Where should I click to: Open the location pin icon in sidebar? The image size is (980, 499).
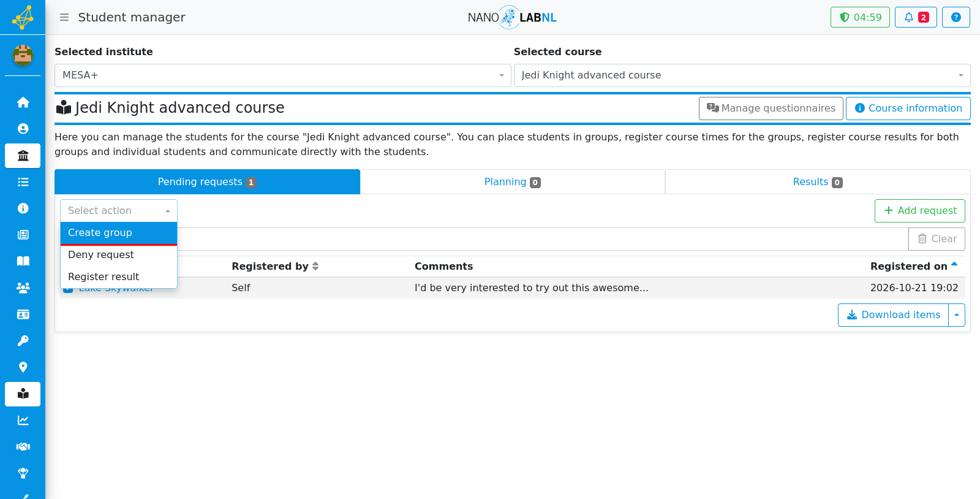(23, 367)
